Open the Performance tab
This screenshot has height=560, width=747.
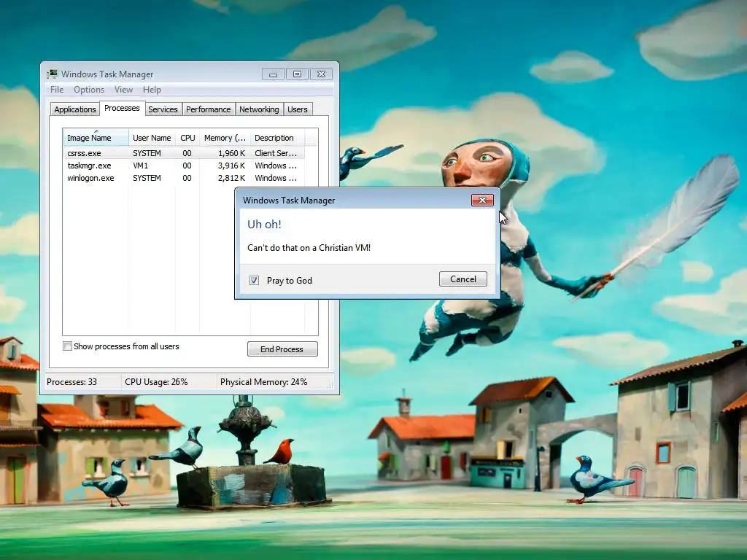[x=208, y=109]
